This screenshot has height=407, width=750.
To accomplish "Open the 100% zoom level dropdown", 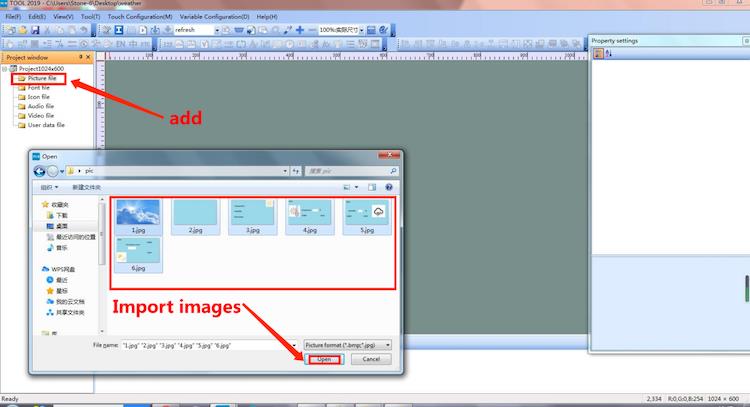I will [x=360, y=30].
